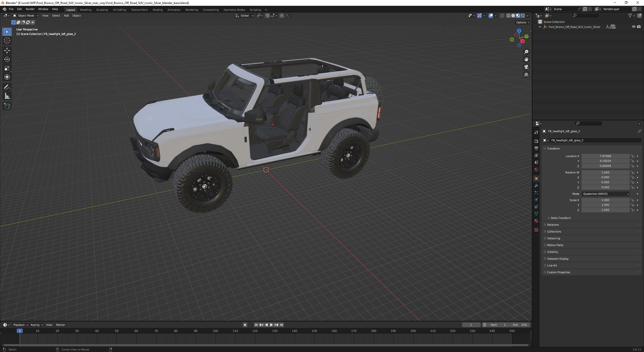Open the Material properties tab
This screenshot has width=644, height=352.
(536, 221)
